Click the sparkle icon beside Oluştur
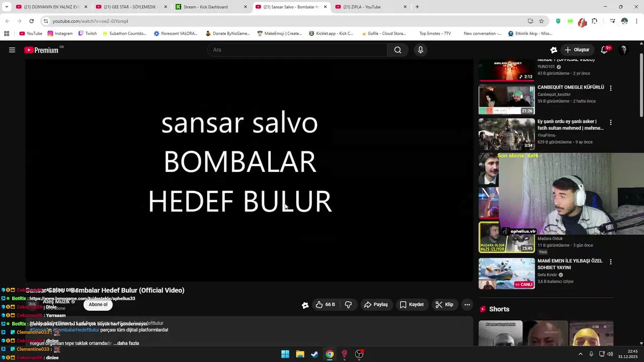Viewport: 644px width, 362px height. click(553, 50)
